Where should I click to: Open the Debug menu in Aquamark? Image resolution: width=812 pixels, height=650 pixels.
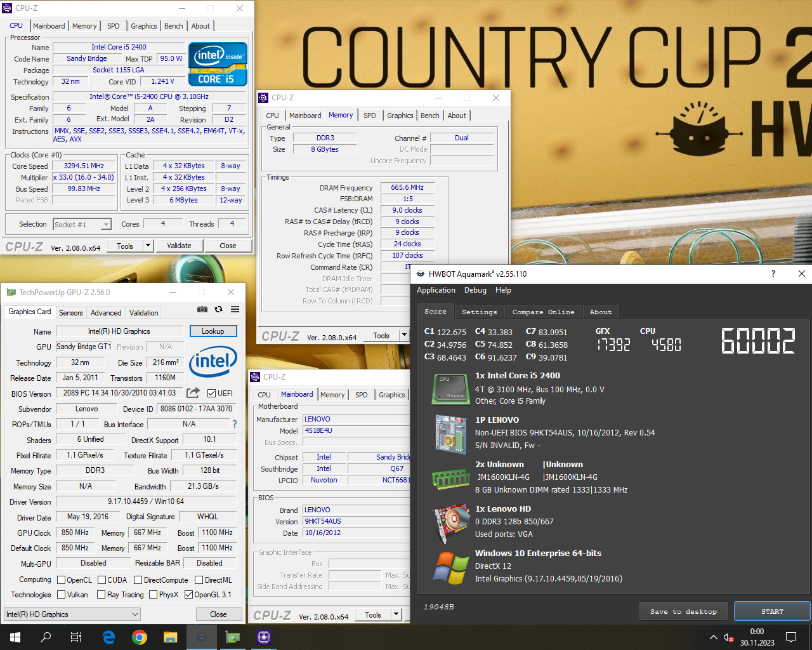click(475, 290)
